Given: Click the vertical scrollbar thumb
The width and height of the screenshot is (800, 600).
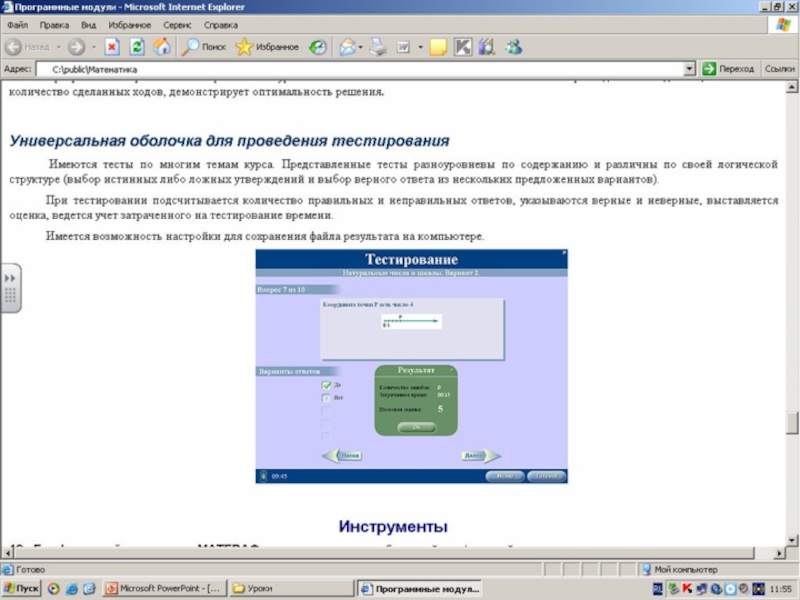Looking at the screenshot, I should [x=792, y=423].
